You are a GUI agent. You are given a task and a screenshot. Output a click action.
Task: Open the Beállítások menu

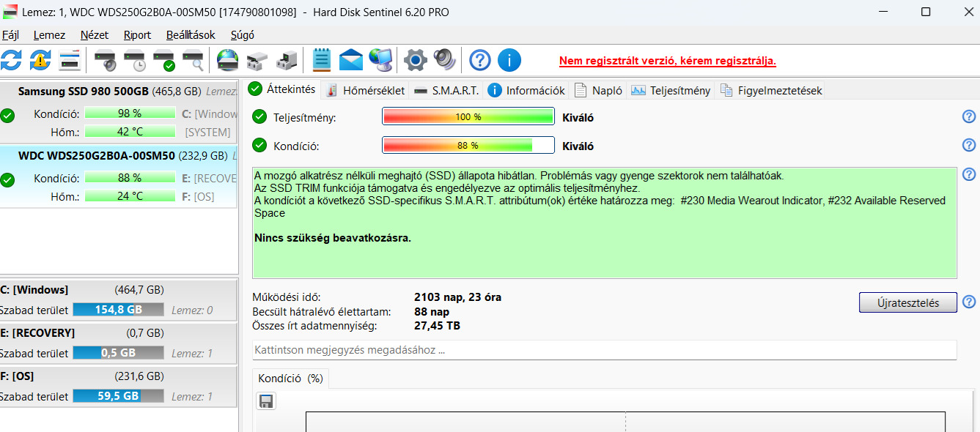pyautogui.click(x=191, y=34)
